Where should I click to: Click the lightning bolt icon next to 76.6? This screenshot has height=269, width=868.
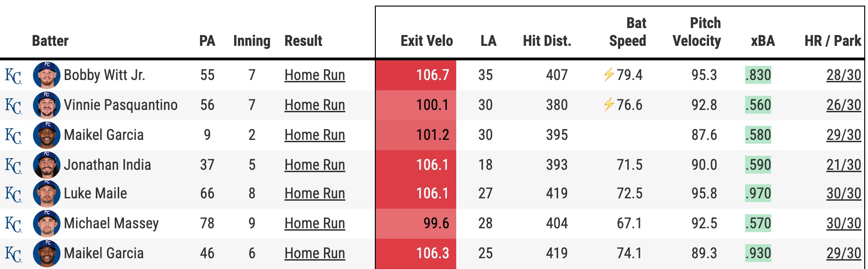(608, 104)
